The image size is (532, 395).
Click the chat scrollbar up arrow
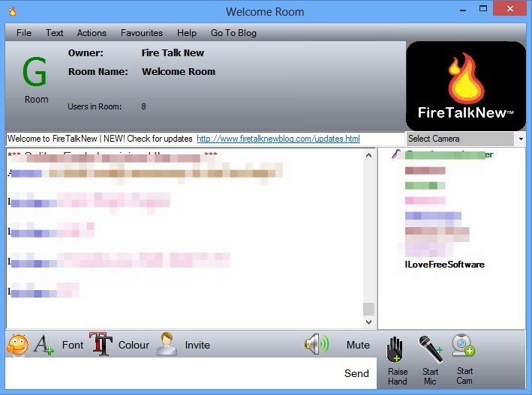tap(369, 155)
